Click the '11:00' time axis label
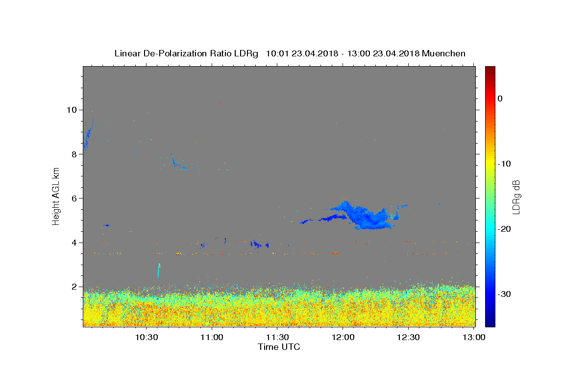 coord(212,337)
